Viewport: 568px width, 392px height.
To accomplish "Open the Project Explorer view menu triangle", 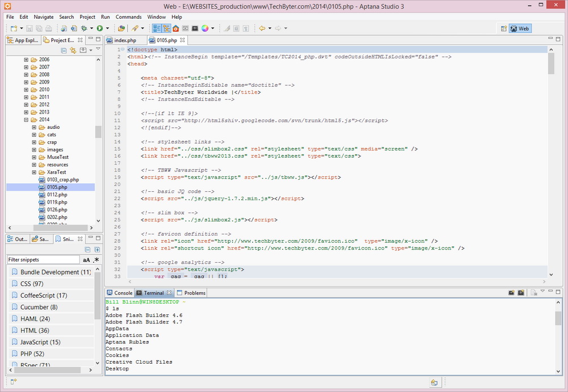I will coord(98,49).
